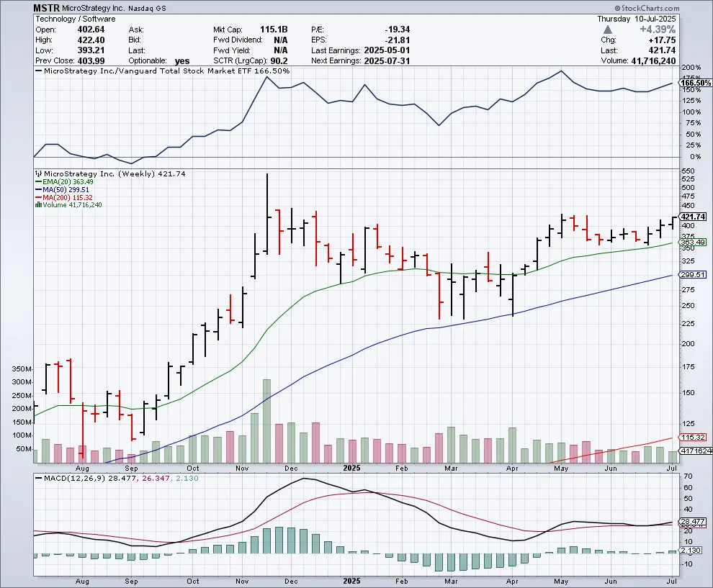This screenshot has width=713, height=588.
Task: Click the Ask: label
Action: (136, 30)
